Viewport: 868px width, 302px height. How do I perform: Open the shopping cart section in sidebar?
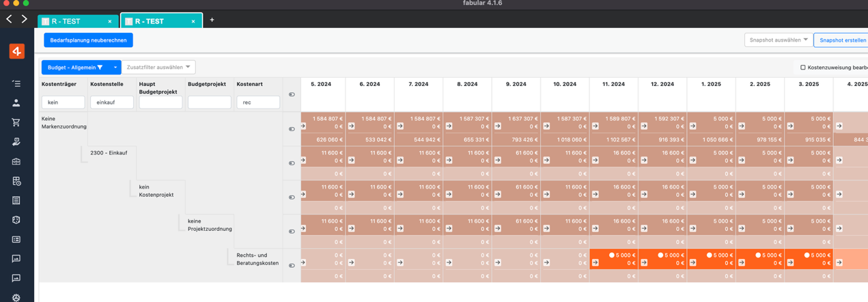(x=16, y=122)
